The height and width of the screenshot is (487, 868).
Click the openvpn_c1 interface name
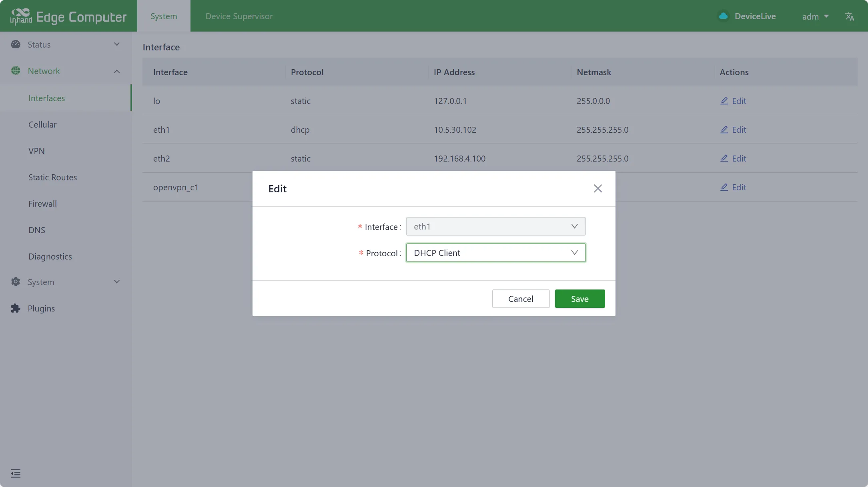point(176,187)
